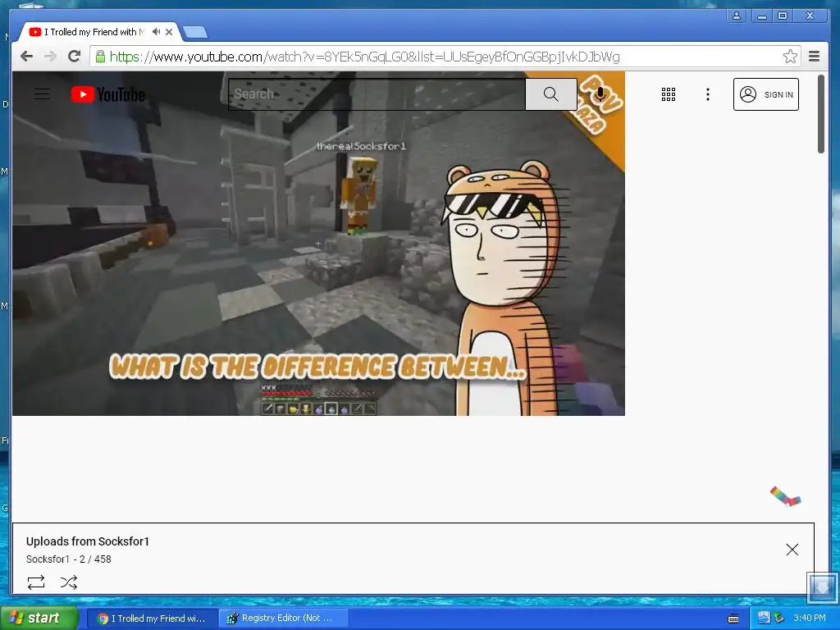Image resolution: width=840 pixels, height=630 pixels.
Task: Click the desktop icon in the bottom-right corner
Action: coord(822,587)
